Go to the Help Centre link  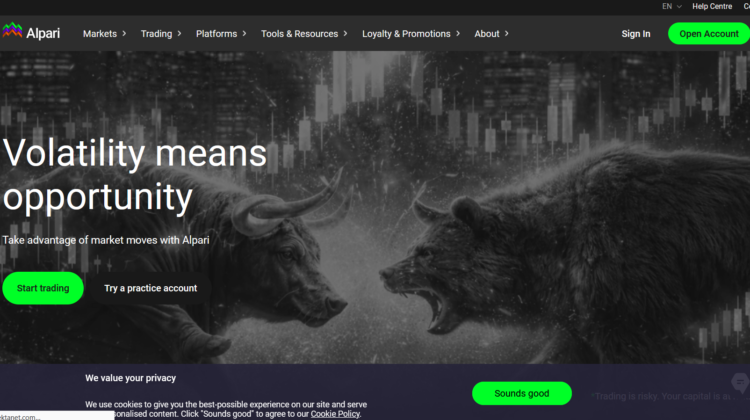(x=712, y=6)
